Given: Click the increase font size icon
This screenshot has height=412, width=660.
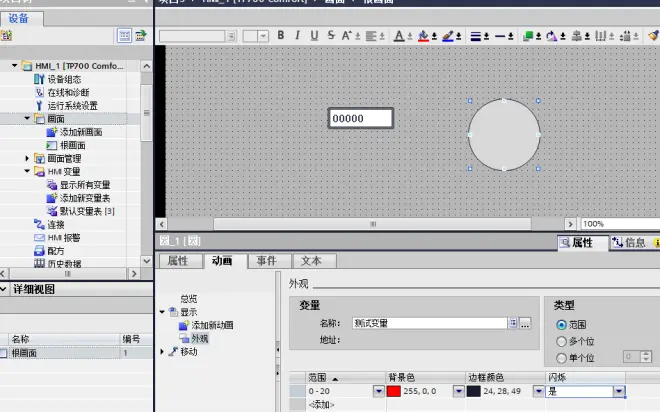Looking at the screenshot, I should pos(346,36).
